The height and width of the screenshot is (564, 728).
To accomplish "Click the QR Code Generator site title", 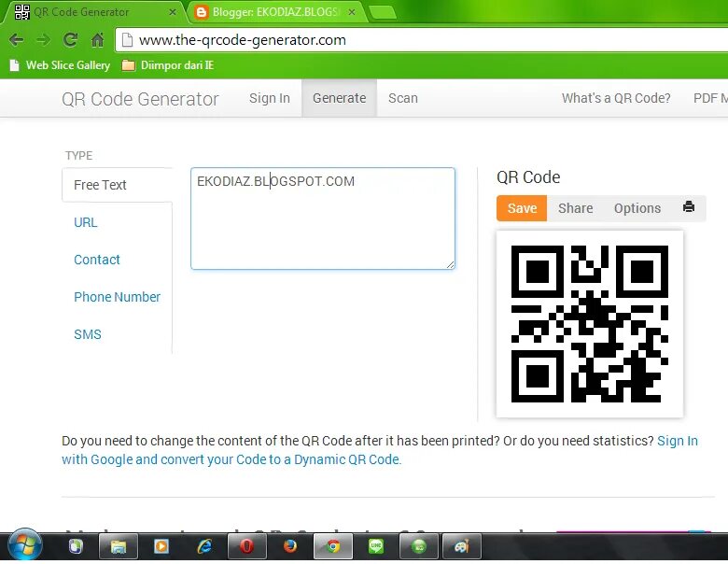I will [x=140, y=99].
